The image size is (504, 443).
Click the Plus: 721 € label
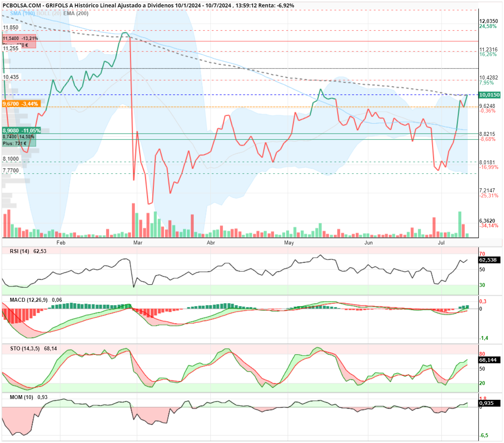click(x=14, y=144)
